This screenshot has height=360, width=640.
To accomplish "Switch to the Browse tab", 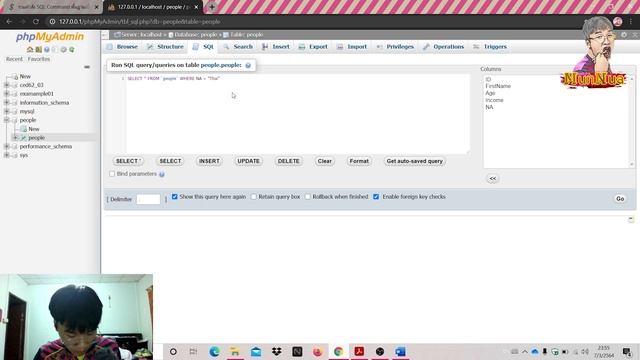I will point(122,47).
